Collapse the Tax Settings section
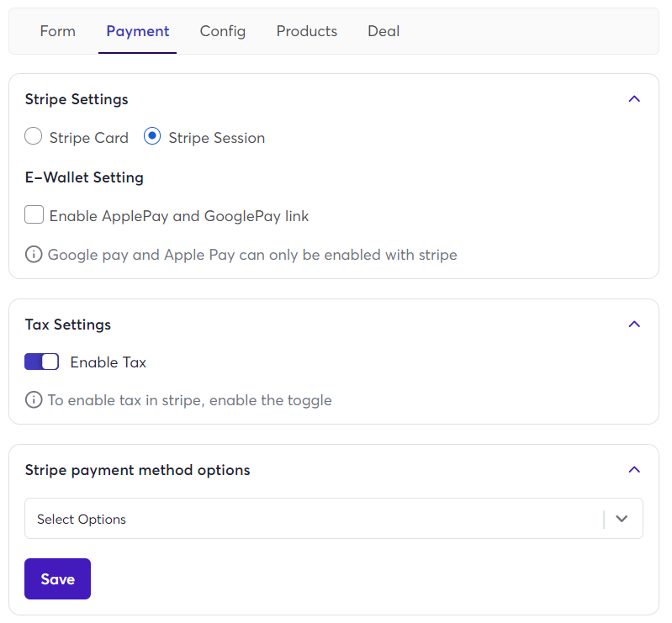 pyautogui.click(x=634, y=325)
